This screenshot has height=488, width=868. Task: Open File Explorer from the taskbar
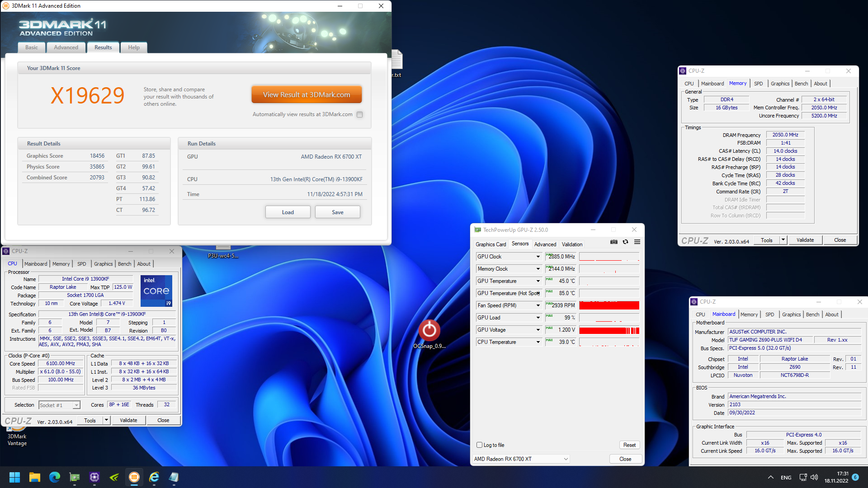pos(35,477)
